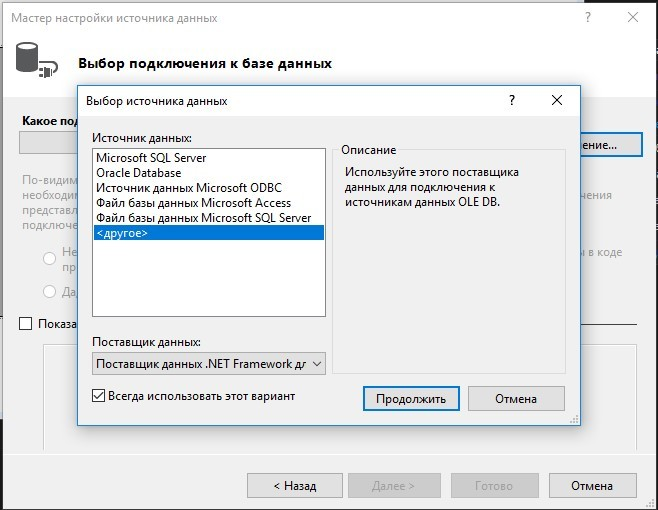This screenshot has width=658, height=510.
Task: Close the Выбор источника данных dialog
Action: click(557, 100)
